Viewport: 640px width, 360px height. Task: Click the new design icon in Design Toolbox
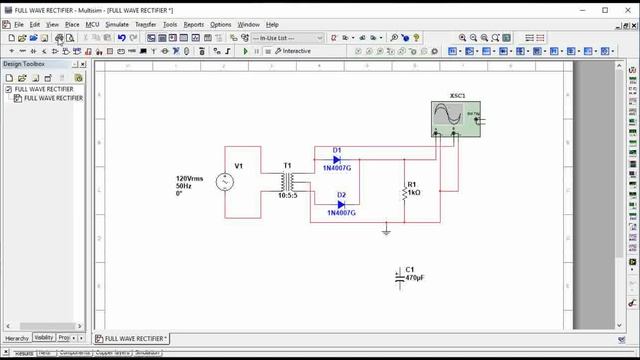[x=9, y=78]
